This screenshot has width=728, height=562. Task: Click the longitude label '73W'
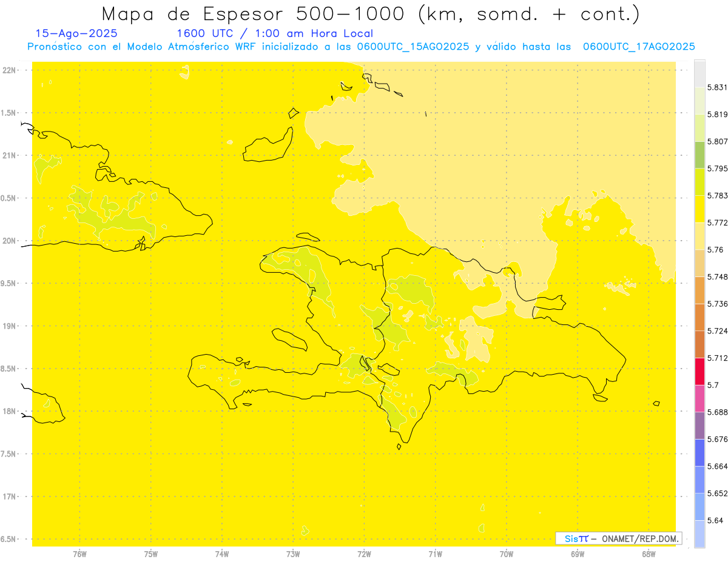293,554
